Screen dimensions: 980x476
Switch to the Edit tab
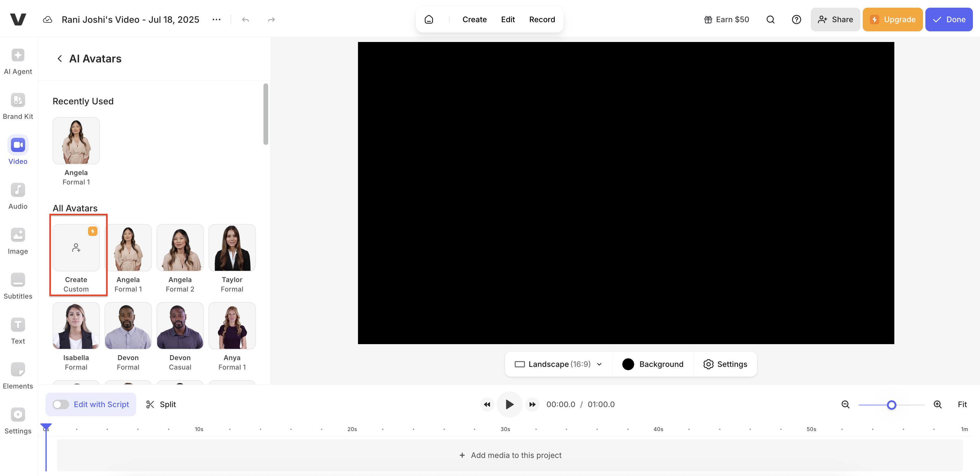(508, 19)
